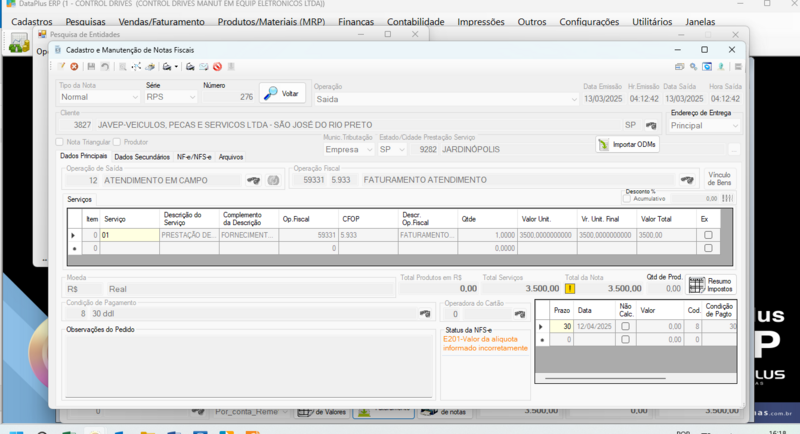Click the Vínculo de Bens button
The height and width of the screenshot is (434, 800).
pos(719,178)
